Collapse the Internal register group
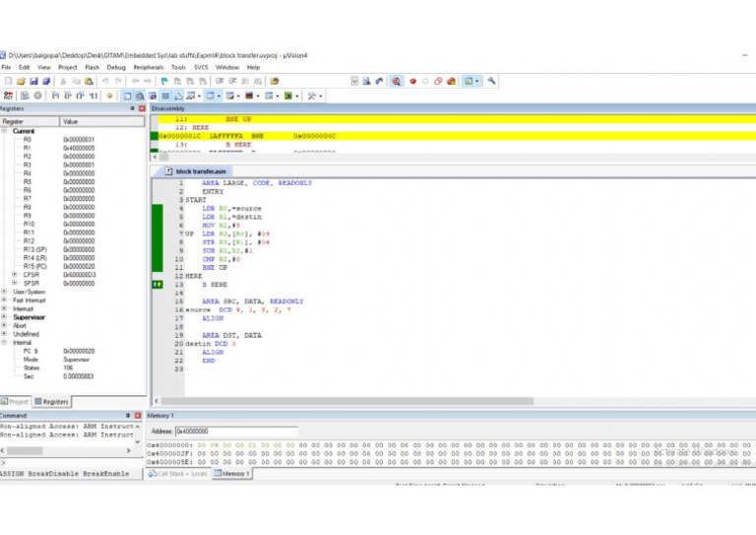This screenshot has height=535, width=756. click(5, 342)
